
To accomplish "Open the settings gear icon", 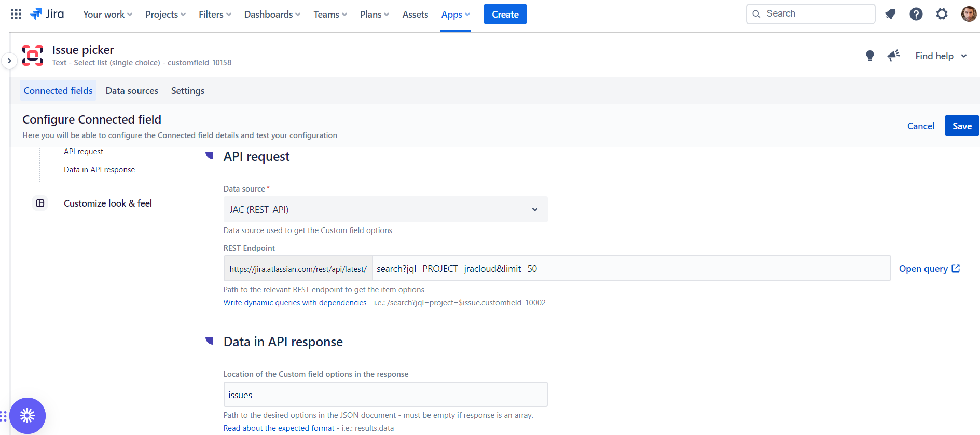I will [942, 14].
